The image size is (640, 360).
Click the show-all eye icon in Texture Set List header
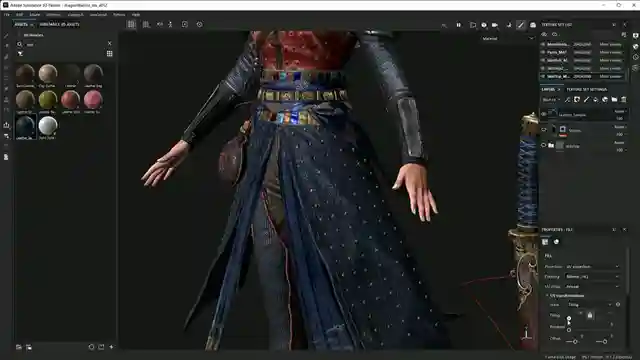coord(544,35)
